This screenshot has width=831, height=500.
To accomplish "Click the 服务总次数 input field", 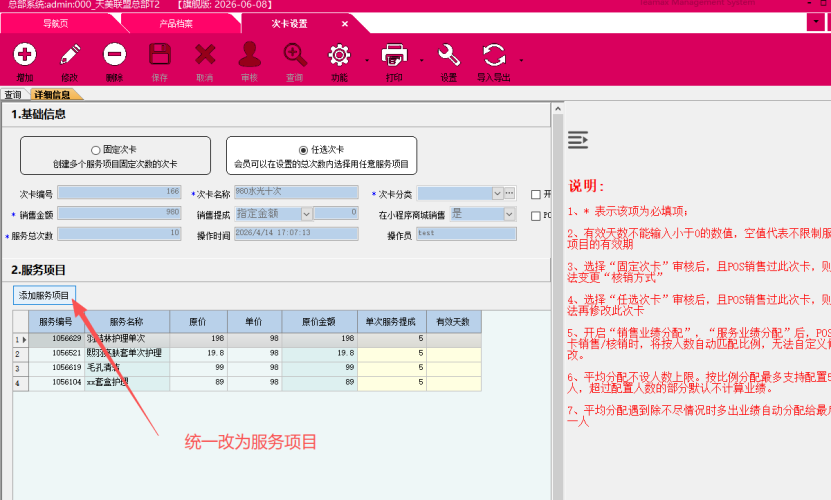I will (119, 233).
